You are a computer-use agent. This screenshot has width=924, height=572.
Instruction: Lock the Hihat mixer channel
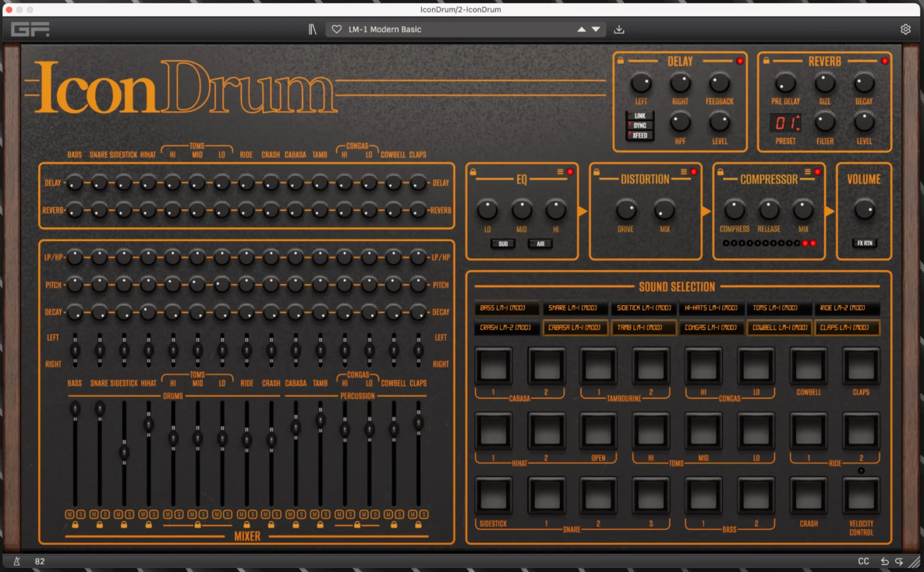click(148, 525)
